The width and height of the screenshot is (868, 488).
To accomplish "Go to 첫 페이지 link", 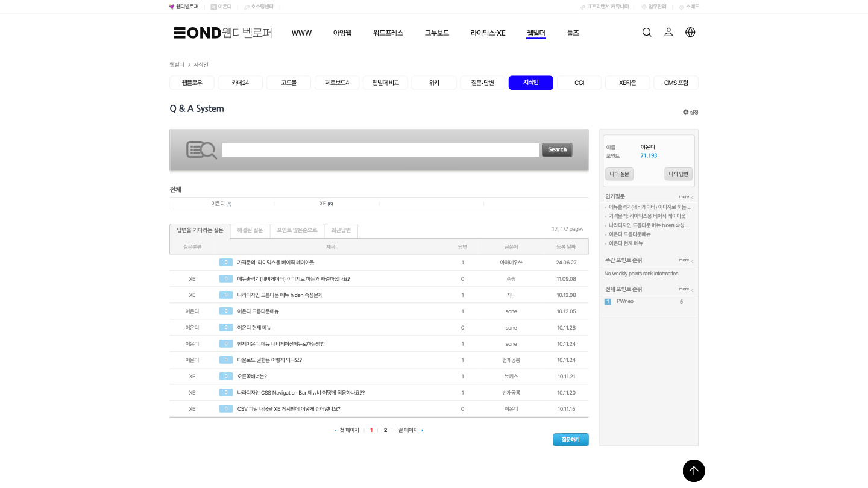I will (x=349, y=430).
